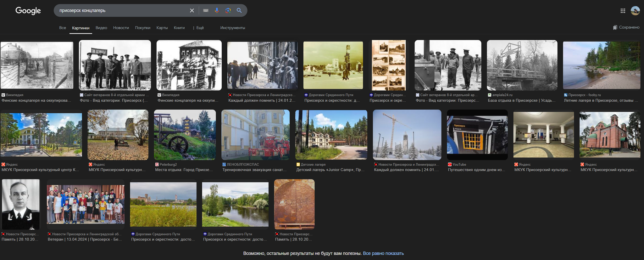Open the officers group black-and-white photo
The image size is (644, 260).
coord(115,65)
